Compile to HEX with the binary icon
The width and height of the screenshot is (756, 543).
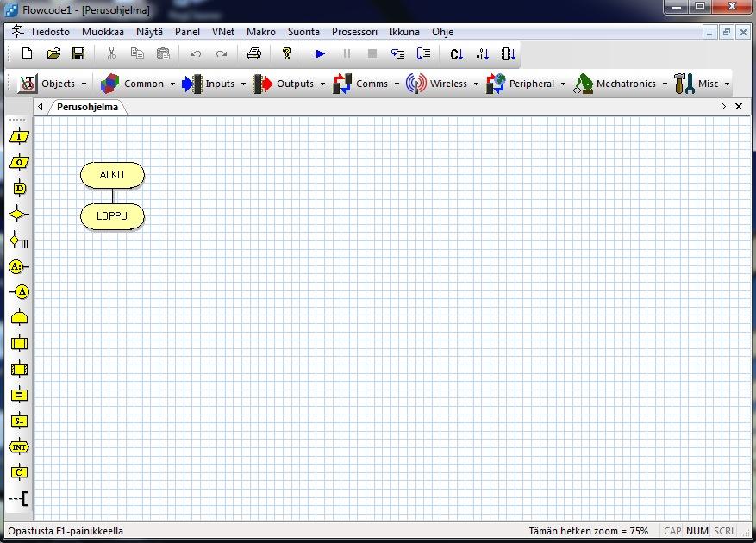482,54
